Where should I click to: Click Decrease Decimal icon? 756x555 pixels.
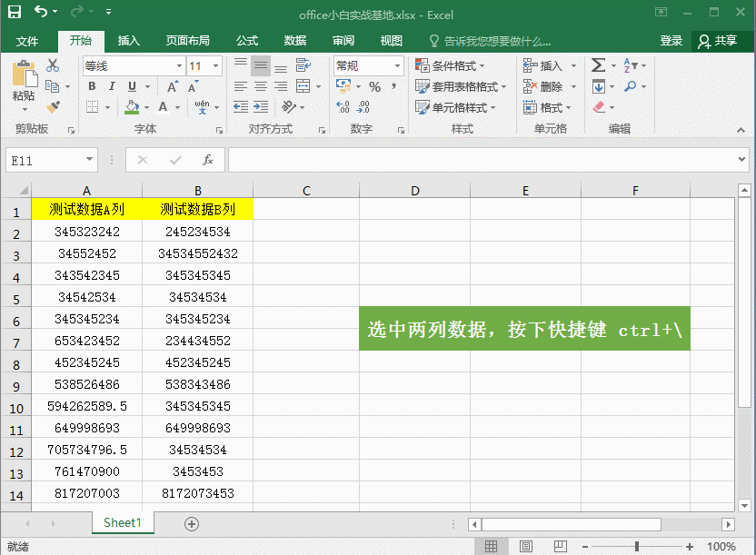click(x=363, y=106)
